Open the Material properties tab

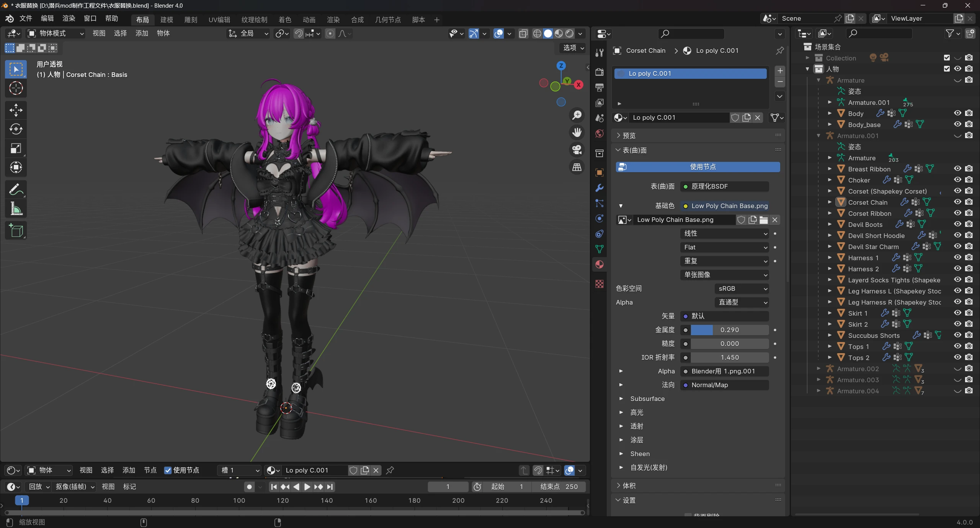(x=599, y=264)
